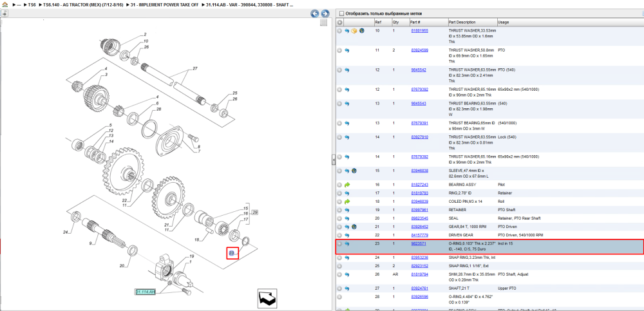Sort by the Part # column header
The width and height of the screenshot is (644, 311).
point(415,22)
